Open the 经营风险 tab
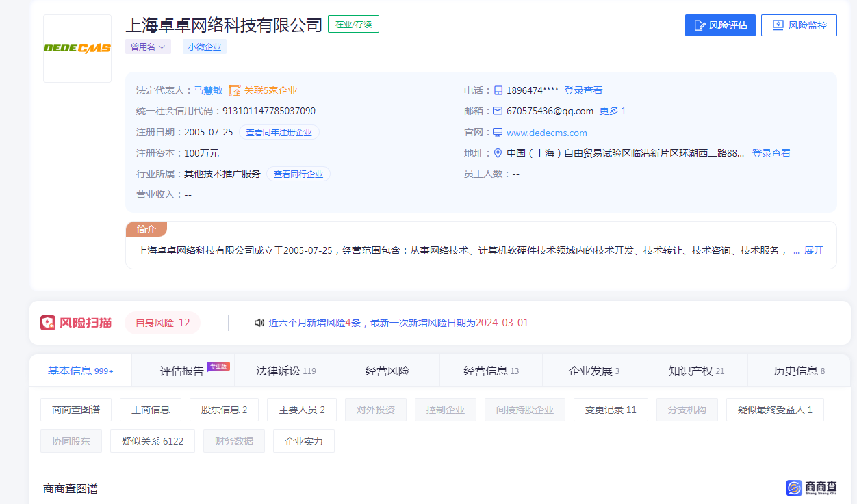Image resolution: width=857 pixels, height=504 pixels. tap(388, 371)
